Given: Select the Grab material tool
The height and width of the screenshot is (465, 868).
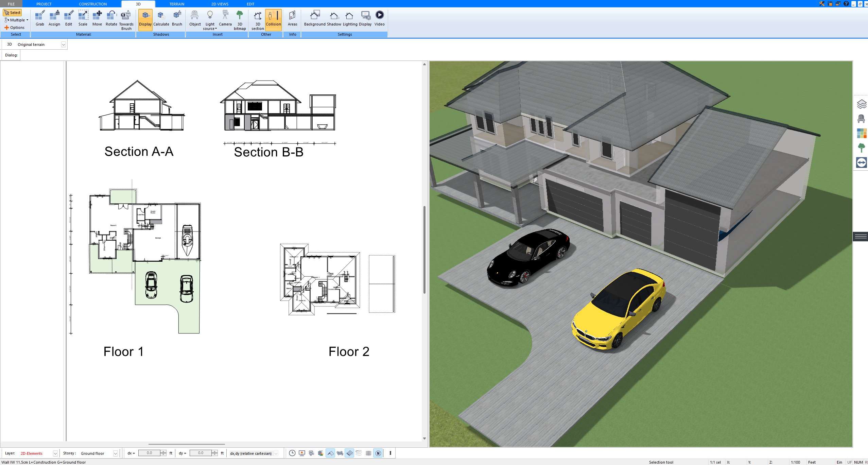Looking at the screenshot, I should pyautogui.click(x=40, y=18).
